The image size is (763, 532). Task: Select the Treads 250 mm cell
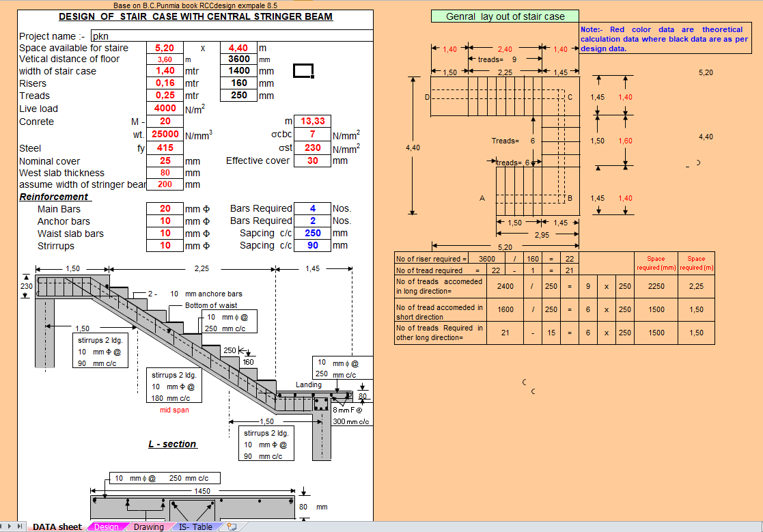pyautogui.click(x=238, y=96)
